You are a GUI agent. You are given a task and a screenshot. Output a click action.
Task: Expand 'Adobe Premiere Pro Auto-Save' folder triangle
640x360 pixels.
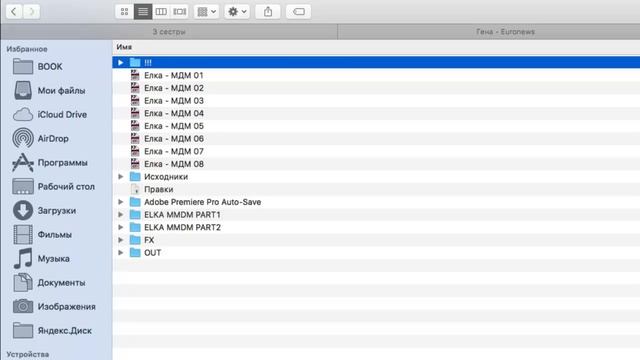[121, 202]
